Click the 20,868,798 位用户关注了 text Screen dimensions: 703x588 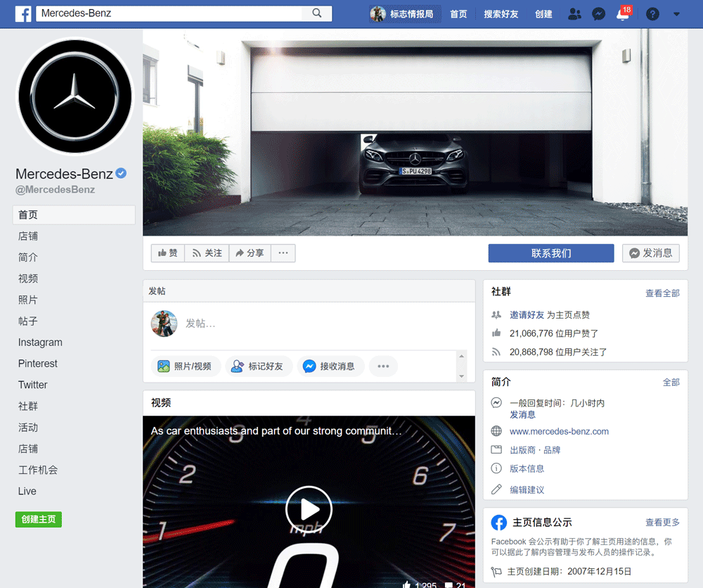tap(558, 352)
